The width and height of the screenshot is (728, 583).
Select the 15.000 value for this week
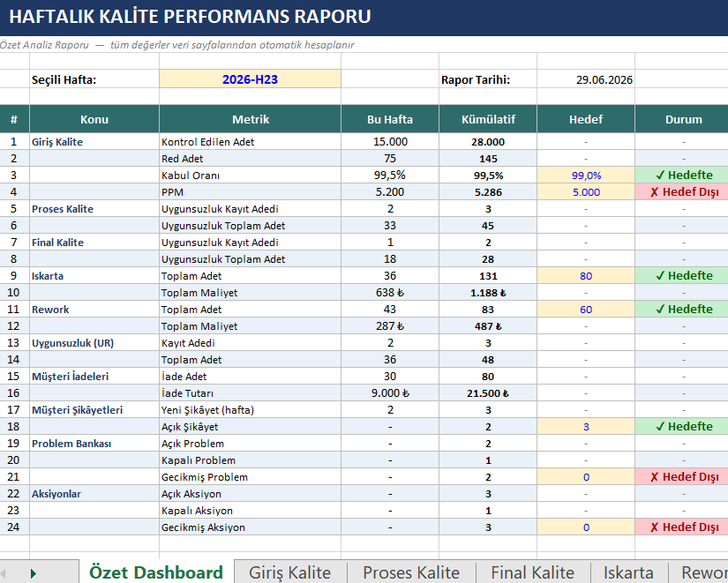(390, 142)
